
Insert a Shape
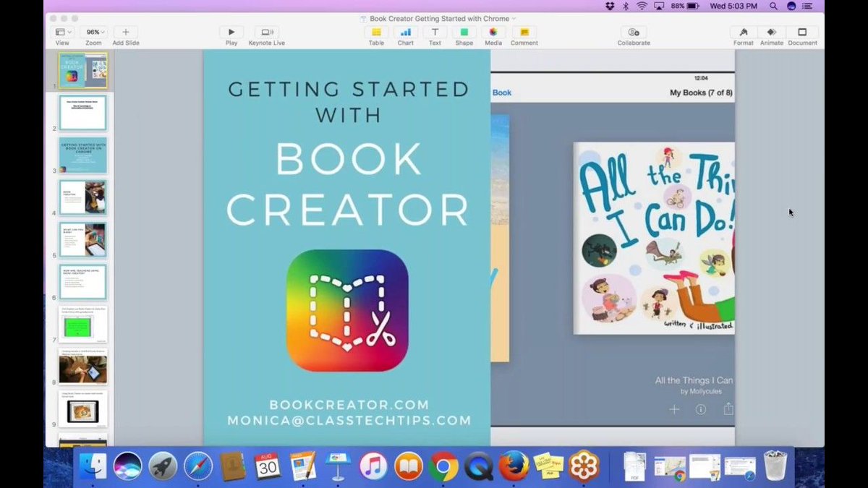point(464,32)
